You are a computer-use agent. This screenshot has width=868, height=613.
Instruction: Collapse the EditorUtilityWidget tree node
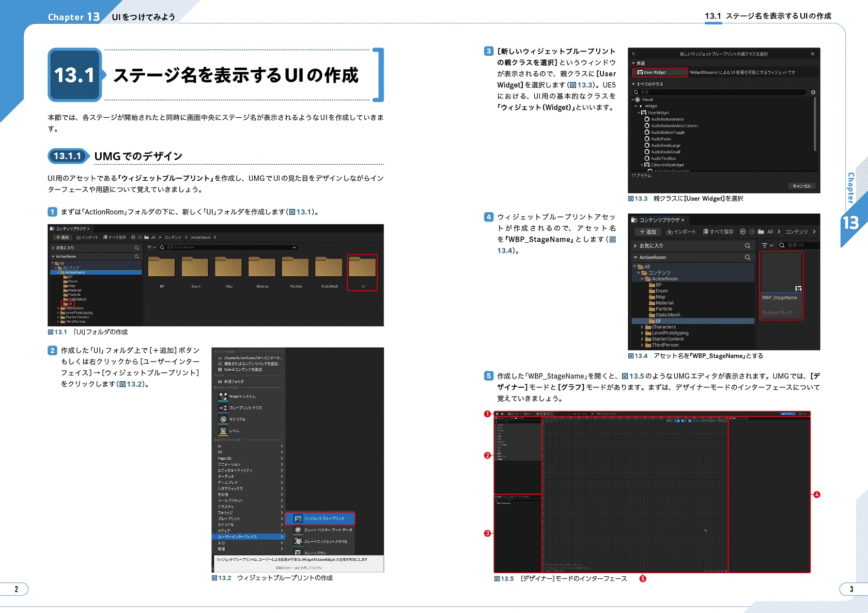642,165
